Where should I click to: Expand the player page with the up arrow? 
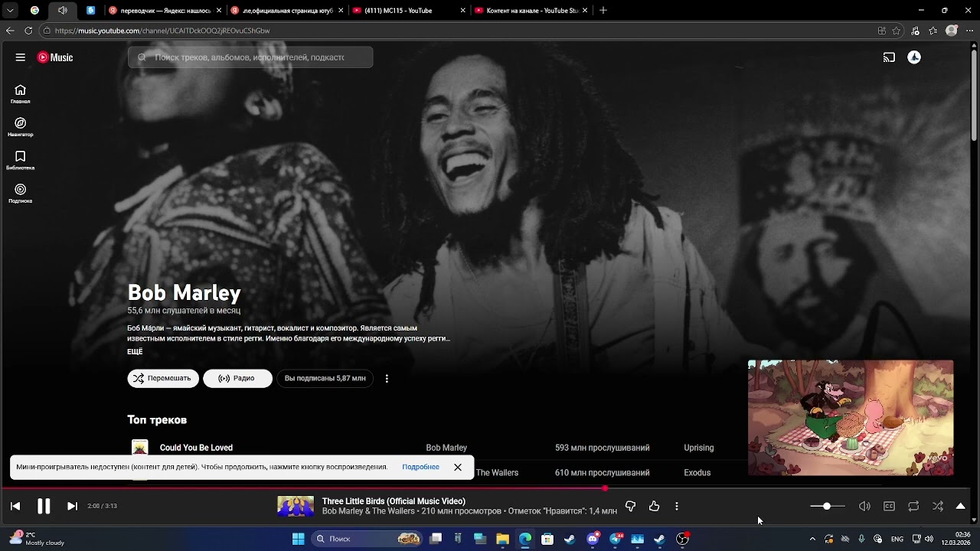click(961, 506)
